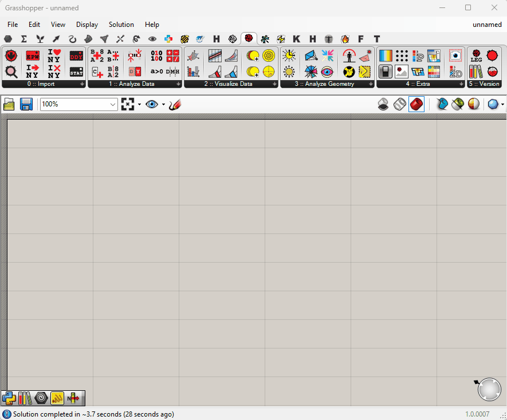Select the red eye view analysis icon
This screenshot has height=420, width=507.
click(x=327, y=72)
